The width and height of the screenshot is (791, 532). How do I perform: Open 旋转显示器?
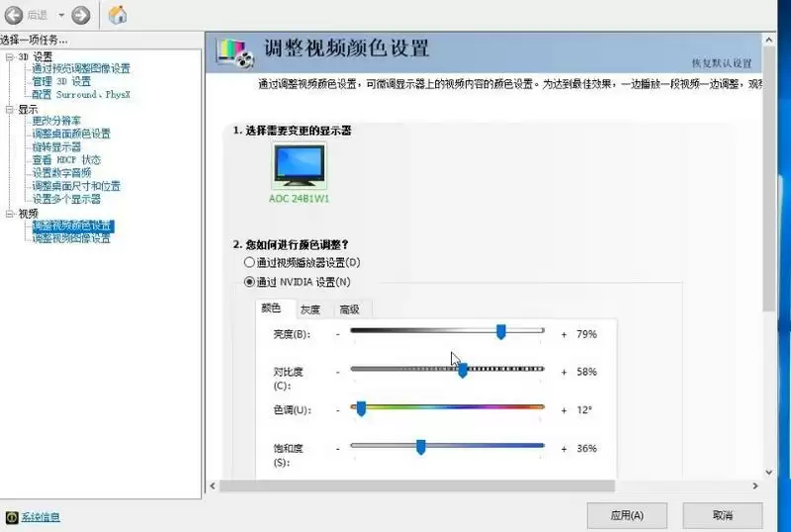[56, 147]
